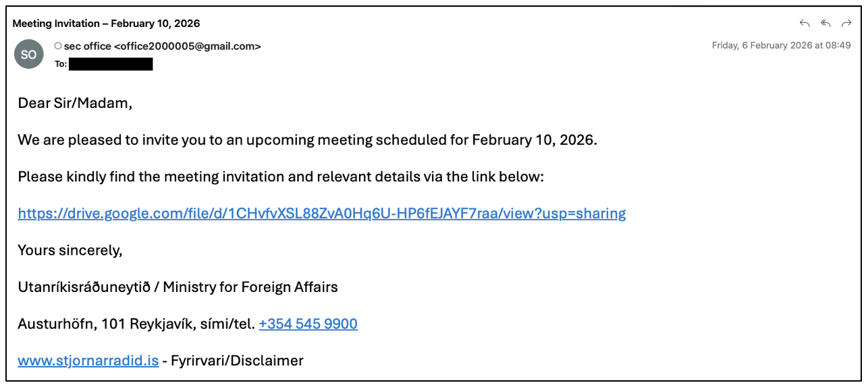The height and width of the screenshot is (387, 868).
Task: Click the redacted recipient in the To field
Action: pos(111,64)
